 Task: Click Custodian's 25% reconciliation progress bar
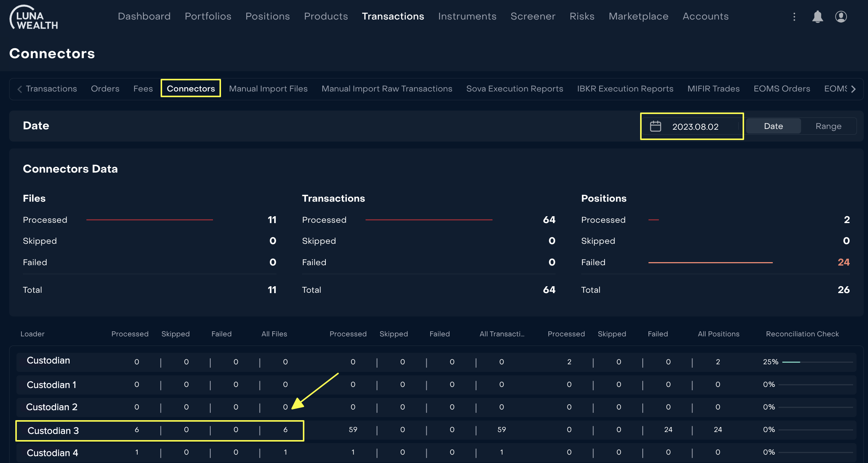pos(818,362)
